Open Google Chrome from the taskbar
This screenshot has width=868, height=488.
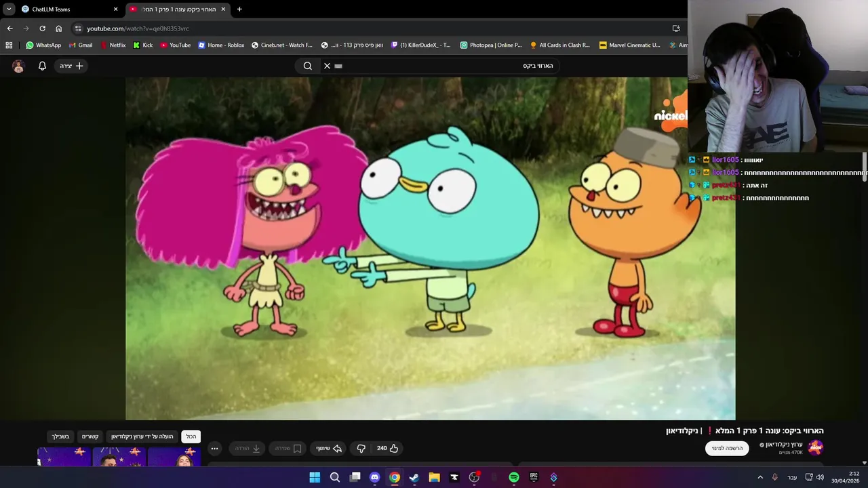[395, 477]
